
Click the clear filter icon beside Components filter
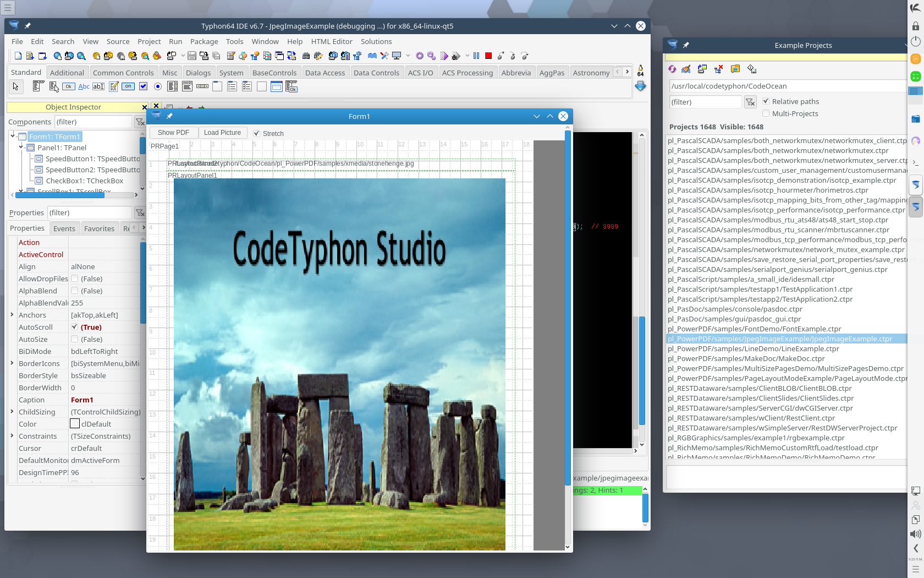coord(140,122)
